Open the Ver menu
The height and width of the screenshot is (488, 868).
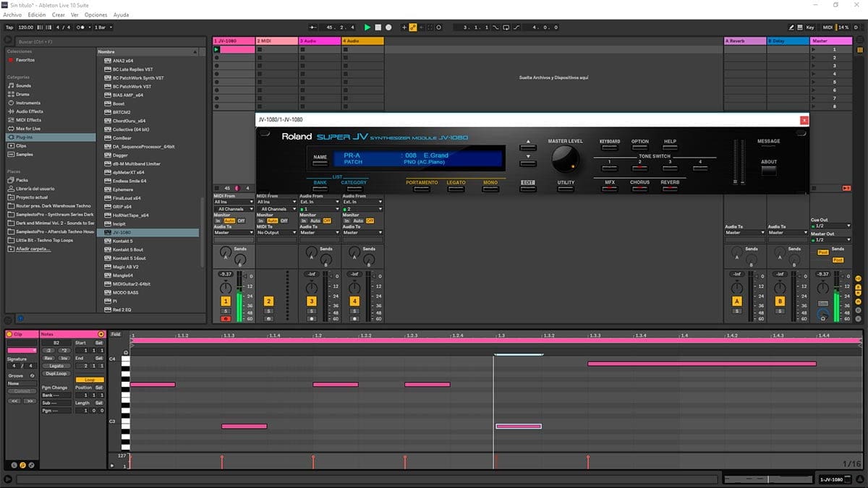click(x=75, y=14)
